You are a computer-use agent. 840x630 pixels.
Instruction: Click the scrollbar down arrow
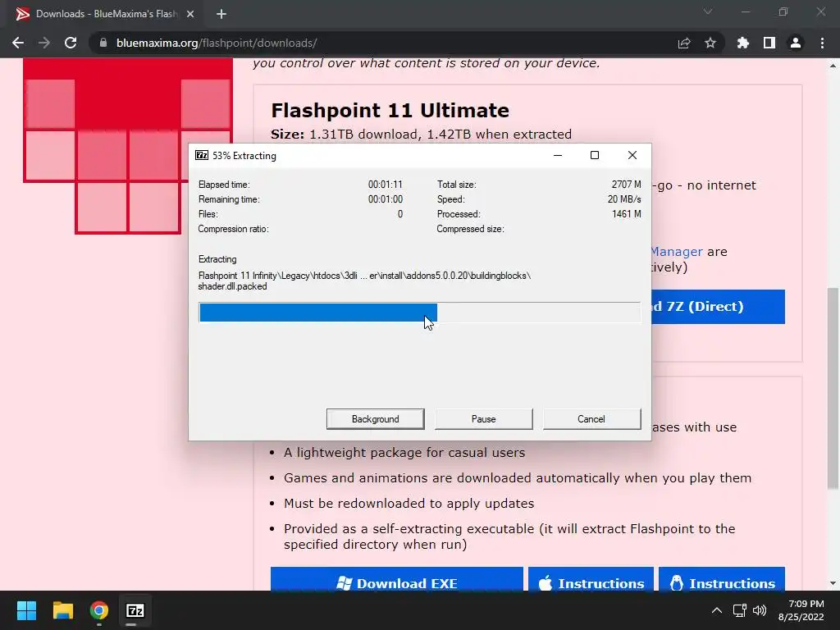[833, 583]
